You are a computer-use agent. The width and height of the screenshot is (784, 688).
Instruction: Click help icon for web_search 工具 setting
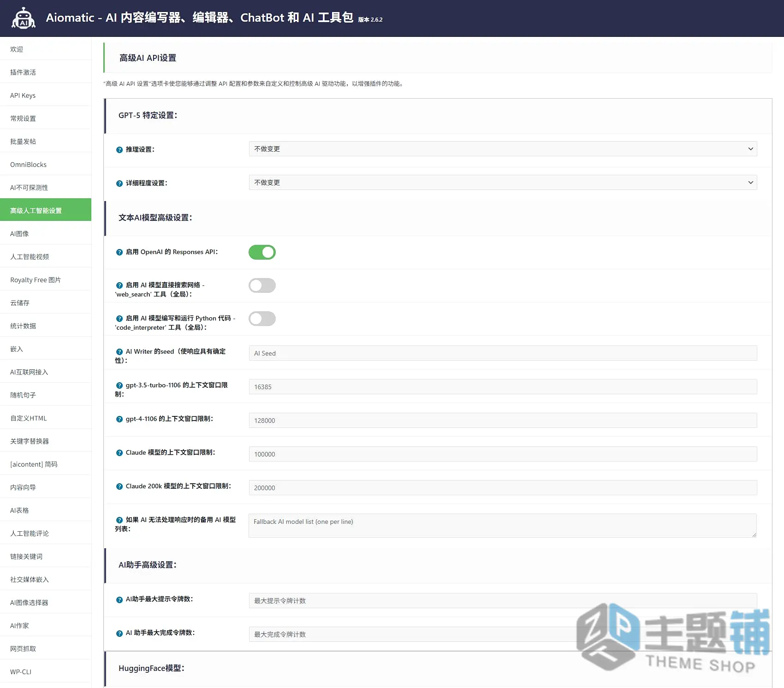click(119, 285)
